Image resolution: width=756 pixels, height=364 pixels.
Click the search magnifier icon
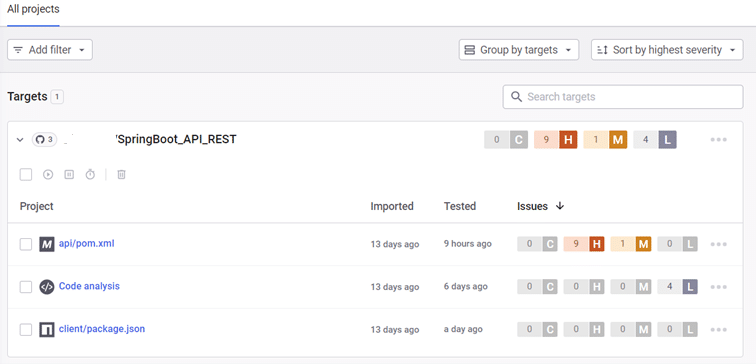[516, 97]
